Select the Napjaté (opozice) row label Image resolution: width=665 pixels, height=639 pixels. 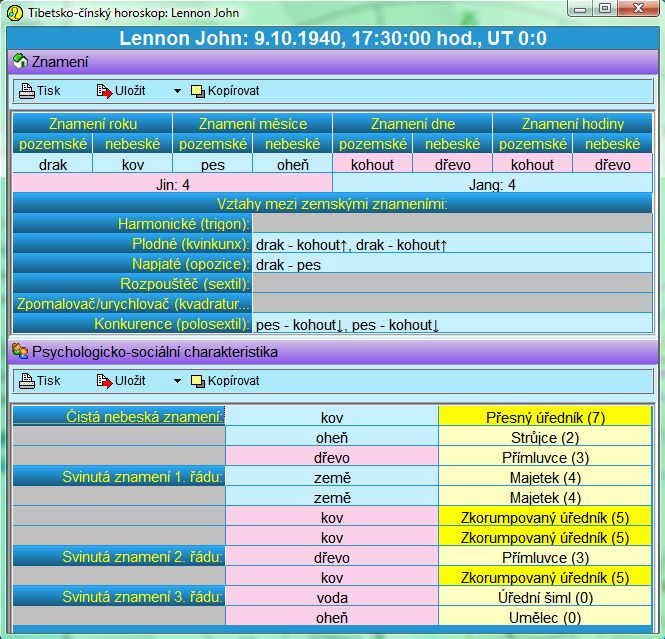(x=132, y=264)
